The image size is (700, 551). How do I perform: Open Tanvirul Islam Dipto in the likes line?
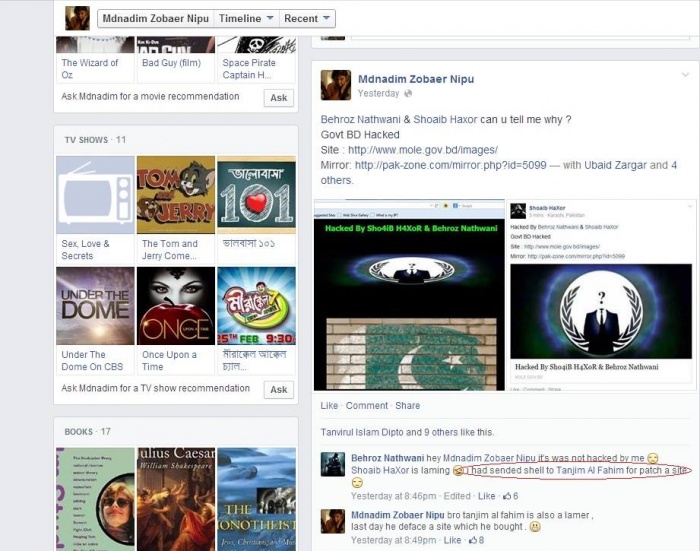tap(362, 432)
